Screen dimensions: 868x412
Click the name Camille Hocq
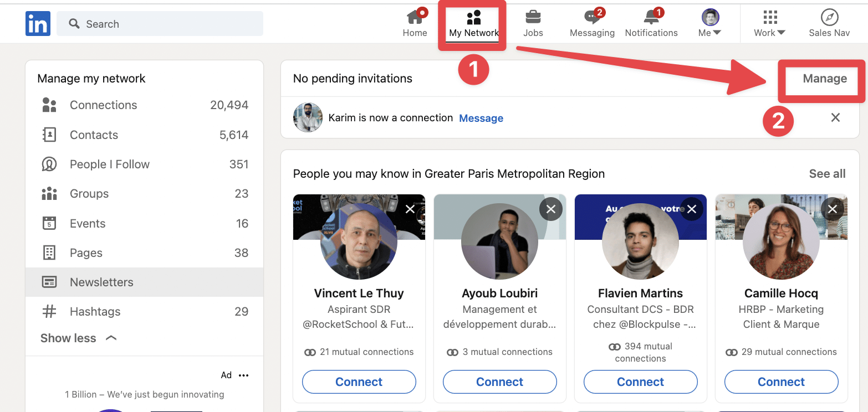pyautogui.click(x=781, y=293)
